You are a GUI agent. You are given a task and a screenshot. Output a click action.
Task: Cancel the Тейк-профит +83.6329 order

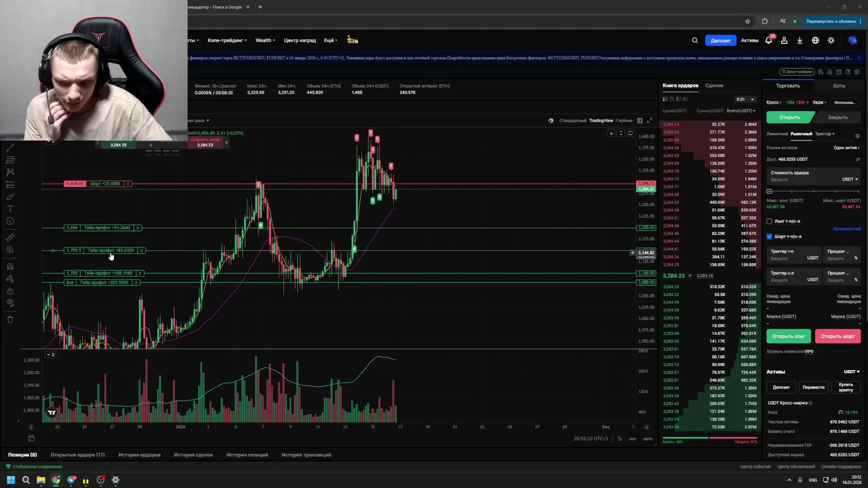(x=141, y=251)
